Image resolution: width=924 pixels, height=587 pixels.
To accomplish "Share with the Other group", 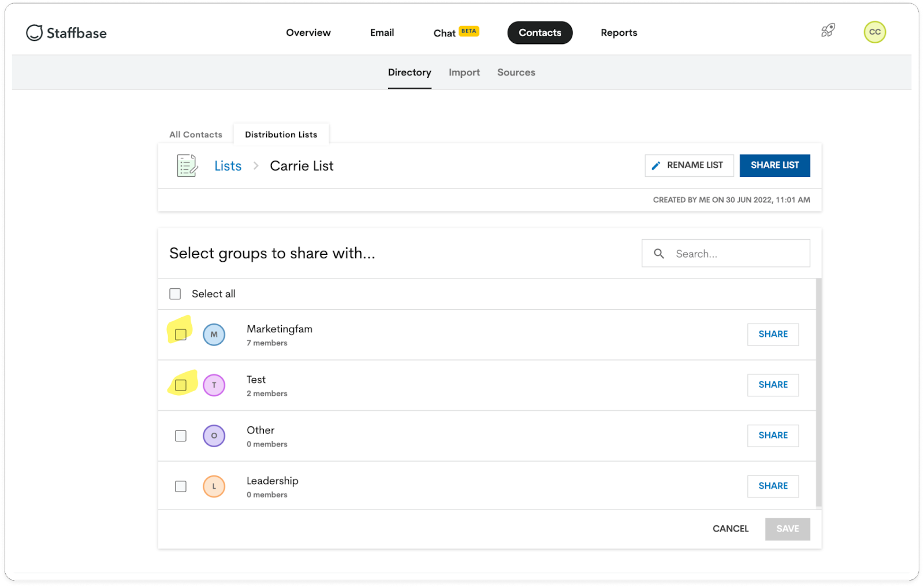I will pyautogui.click(x=773, y=436).
